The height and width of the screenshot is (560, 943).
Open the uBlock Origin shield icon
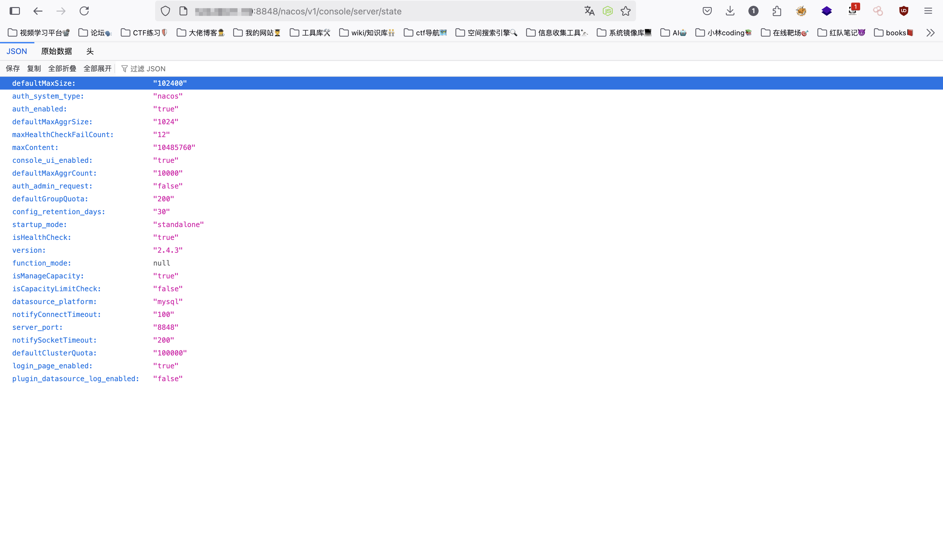pos(903,11)
